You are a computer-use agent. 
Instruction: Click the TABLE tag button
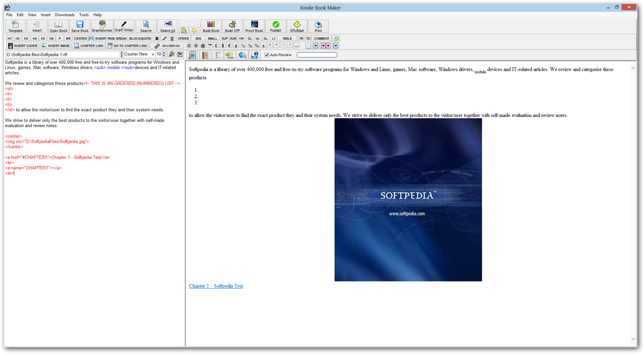pyautogui.click(x=287, y=38)
